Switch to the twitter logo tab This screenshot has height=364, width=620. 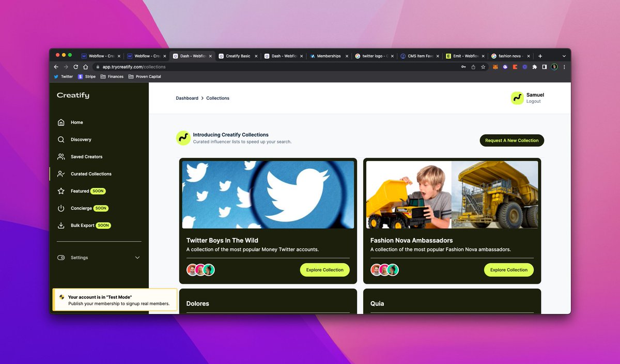pyautogui.click(x=375, y=56)
